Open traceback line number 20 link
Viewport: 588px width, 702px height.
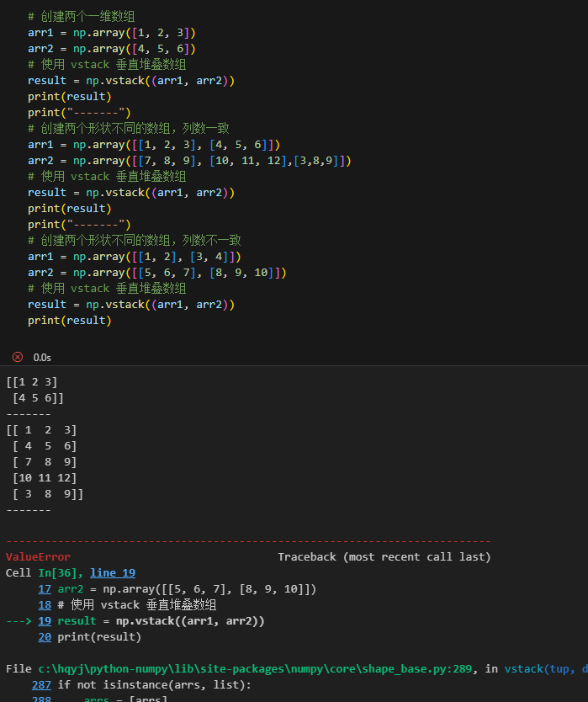[x=45, y=637]
